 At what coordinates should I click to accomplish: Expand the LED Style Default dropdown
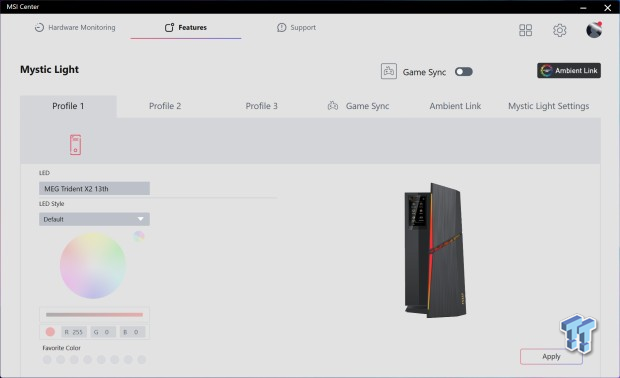(x=94, y=219)
